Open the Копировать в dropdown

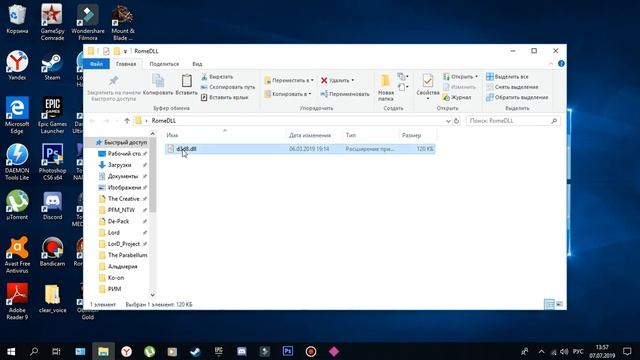288,94
